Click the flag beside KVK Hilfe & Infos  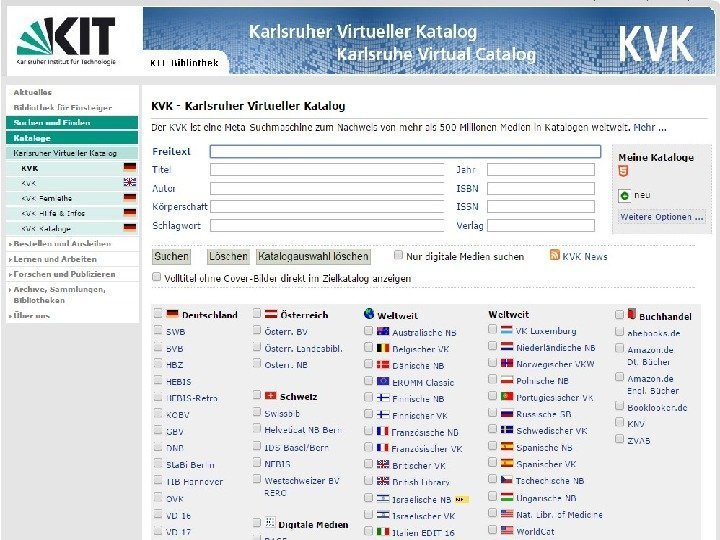[130, 213]
